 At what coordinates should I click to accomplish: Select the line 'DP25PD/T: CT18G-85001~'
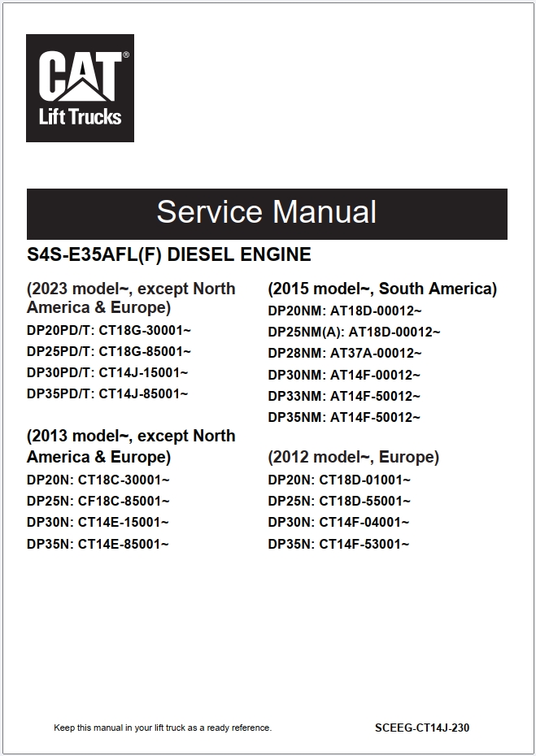(x=108, y=352)
